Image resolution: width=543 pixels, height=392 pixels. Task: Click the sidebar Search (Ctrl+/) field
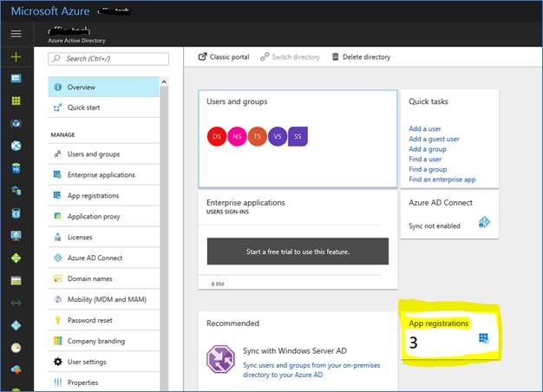(x=108, y=58)
